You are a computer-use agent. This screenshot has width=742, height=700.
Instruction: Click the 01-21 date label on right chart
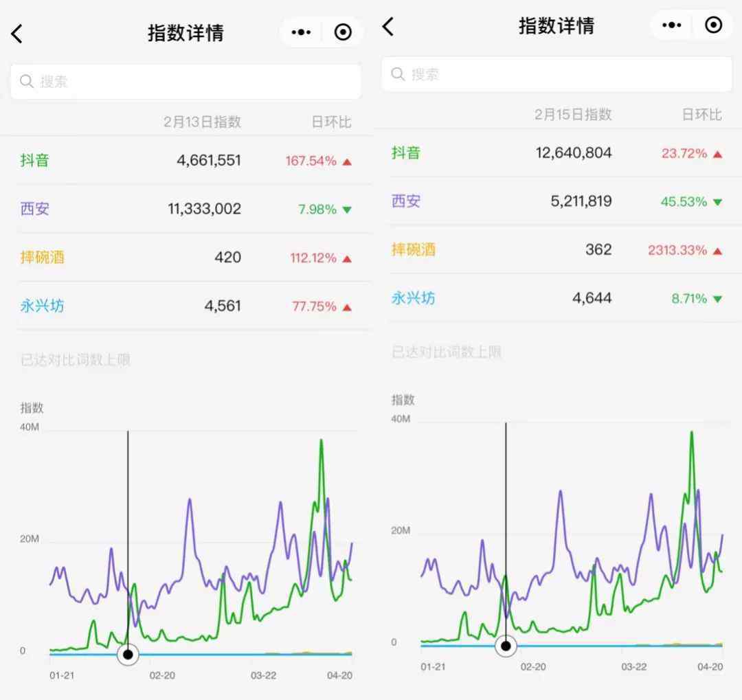[x=433, y=667]
